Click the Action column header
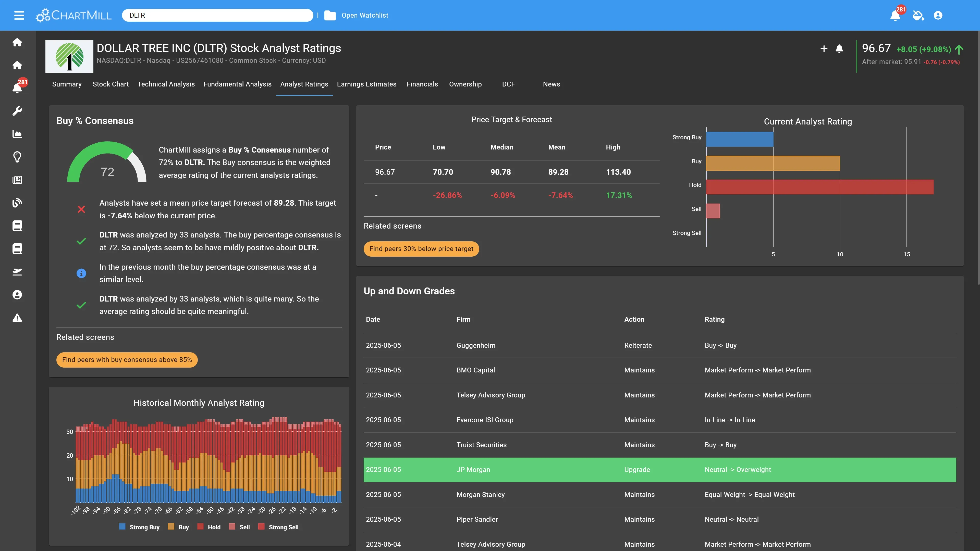 634,319
